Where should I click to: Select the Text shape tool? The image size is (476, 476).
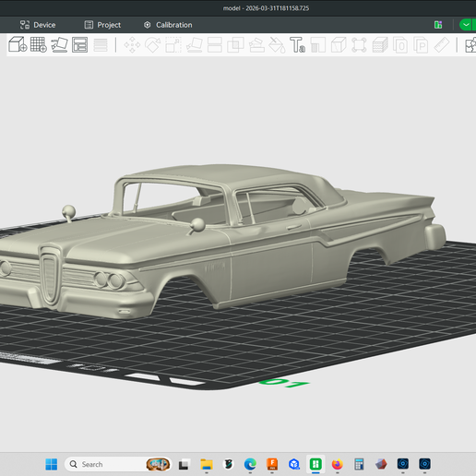[297, 45]
